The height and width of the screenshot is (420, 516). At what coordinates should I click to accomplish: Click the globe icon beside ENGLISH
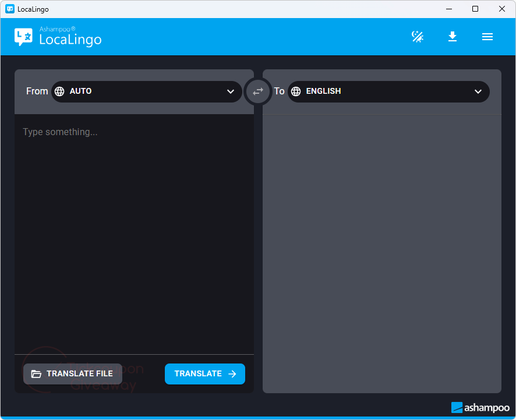coord(296,91)
